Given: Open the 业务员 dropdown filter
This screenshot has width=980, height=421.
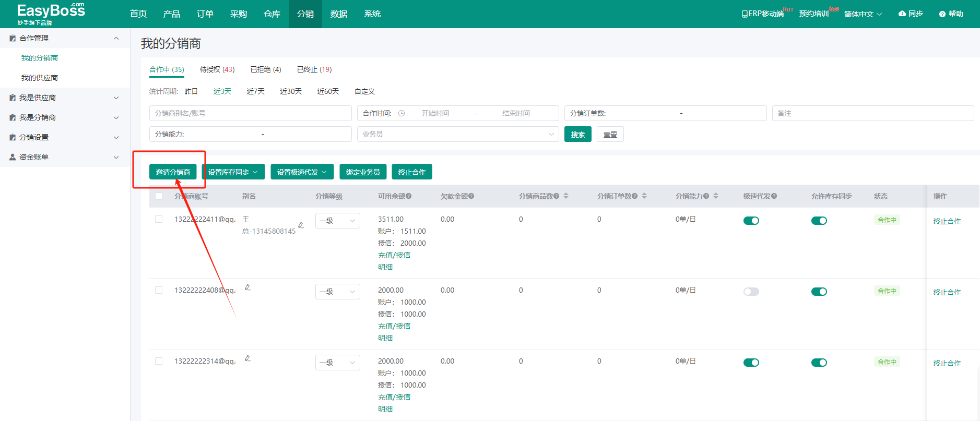Looking at the screenshot, I should tap(458, 134).
